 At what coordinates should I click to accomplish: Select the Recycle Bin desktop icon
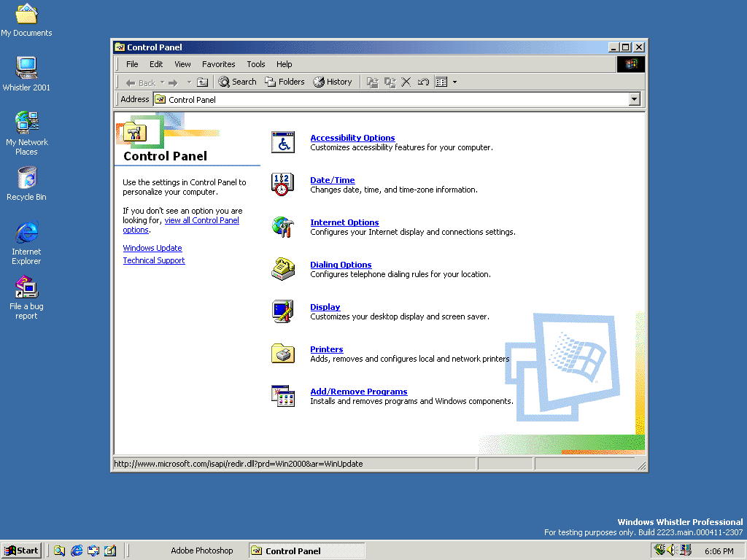click(27, 183)
